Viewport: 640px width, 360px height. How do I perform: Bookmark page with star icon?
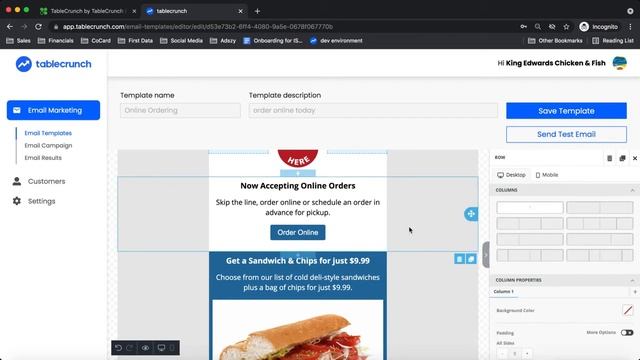[566, 27]
